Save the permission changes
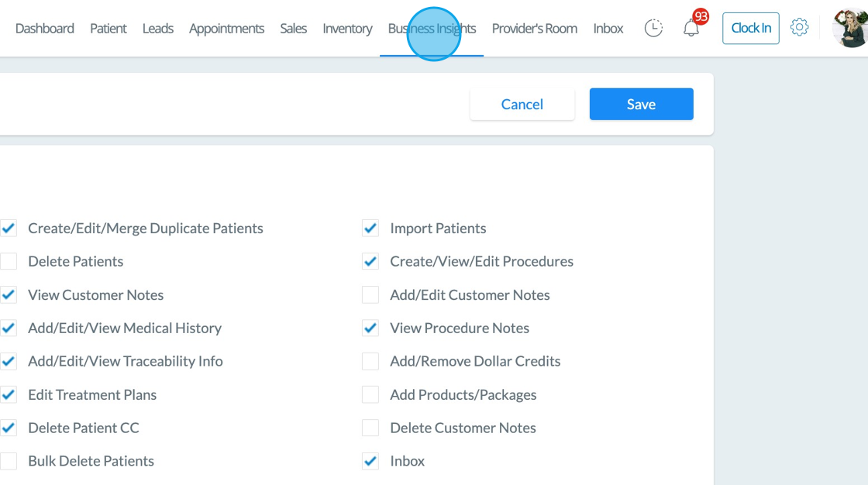This screenshot has width=868, height=485. pos(641,105)
